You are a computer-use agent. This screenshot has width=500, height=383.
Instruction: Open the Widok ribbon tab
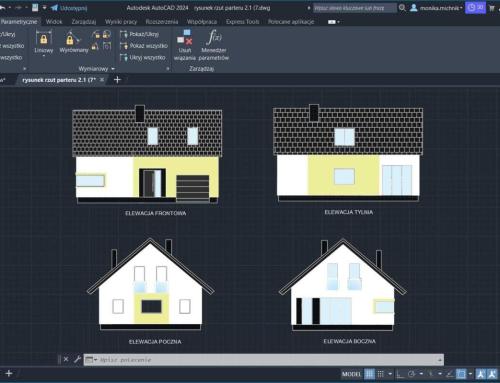click(54, 22)
